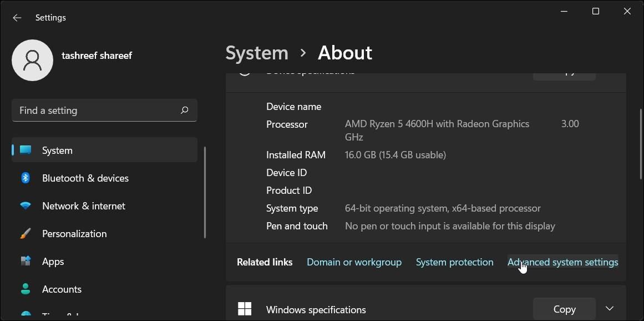The width and height of the screenshot is (644, 321).
Task: Click the main content scrollbar thumb
Action: (x=641, y=144)
